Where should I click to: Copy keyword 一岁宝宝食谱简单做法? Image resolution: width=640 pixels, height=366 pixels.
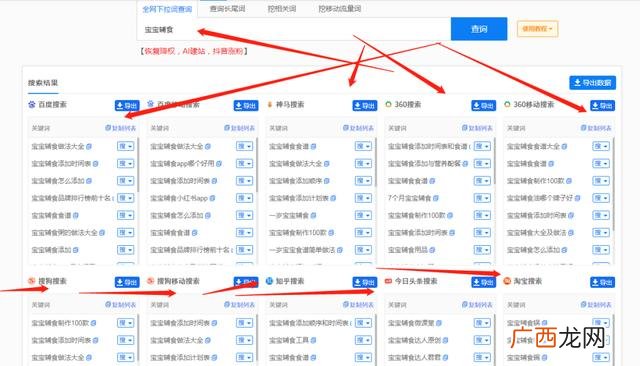click(340, 250)
